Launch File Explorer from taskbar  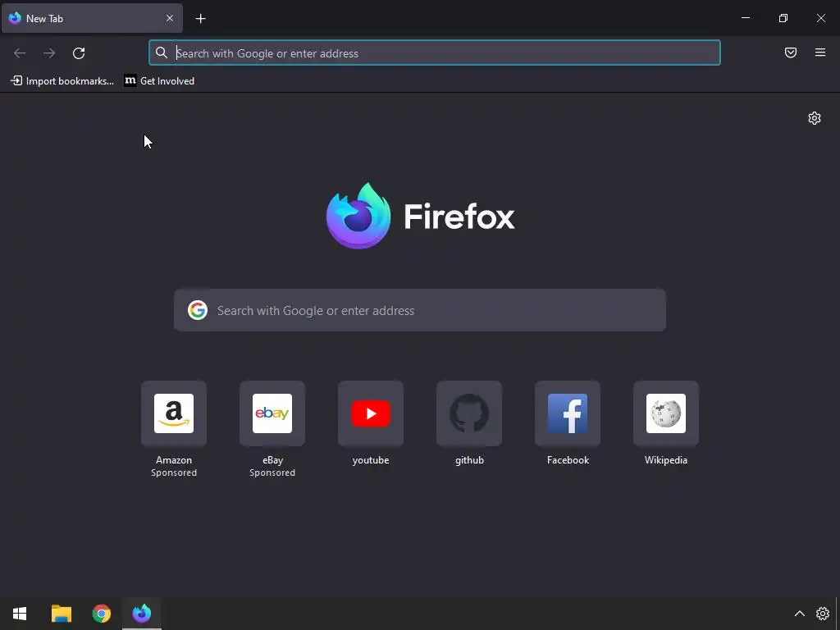coord(61,614)
